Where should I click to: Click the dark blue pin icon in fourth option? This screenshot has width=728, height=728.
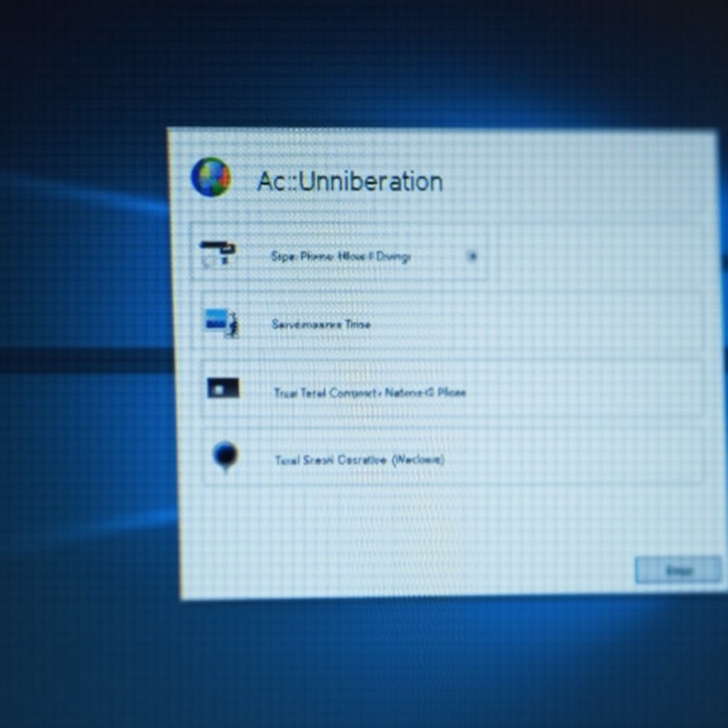[x=225, y=456]
